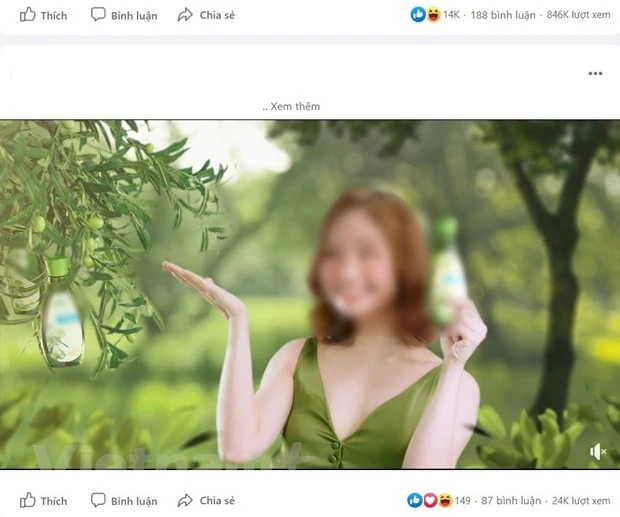Click the haha reaction icon beside 149
Viewport: 620px width, 517px height.
click(444, 500)
